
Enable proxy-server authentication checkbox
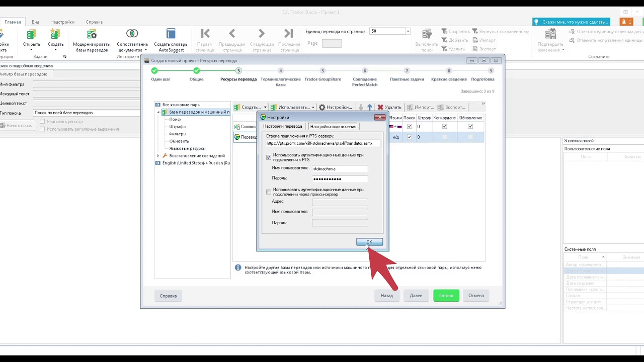[269, 192]
